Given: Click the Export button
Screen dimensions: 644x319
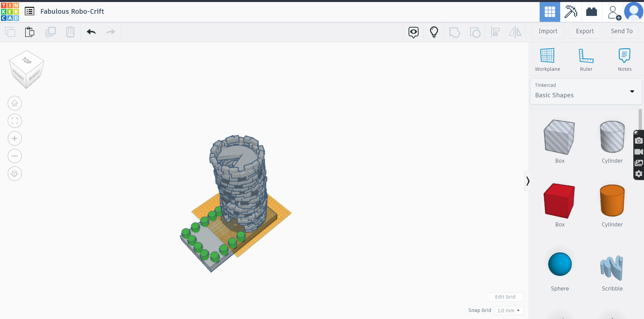Looking at the screenshot, I should pyautogui.click(x=585, y=32).
